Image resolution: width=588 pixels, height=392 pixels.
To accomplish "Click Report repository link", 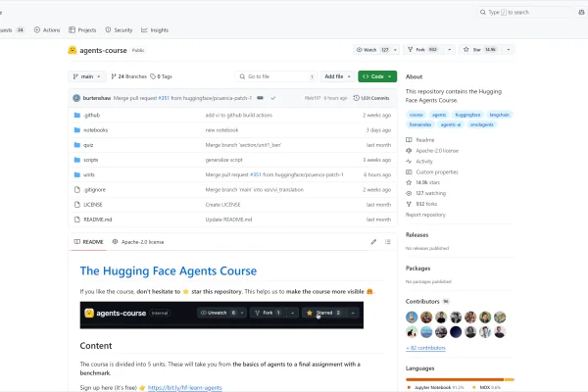I will (x=425, y=215).
